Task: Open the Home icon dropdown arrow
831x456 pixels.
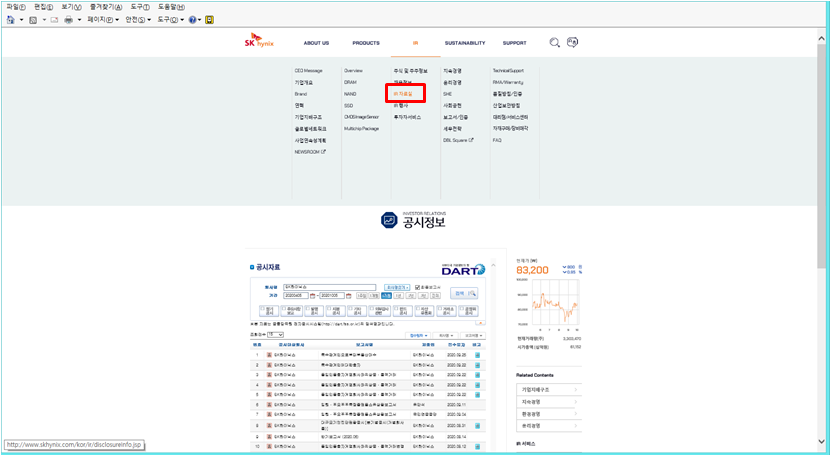Action: (22, 20)
